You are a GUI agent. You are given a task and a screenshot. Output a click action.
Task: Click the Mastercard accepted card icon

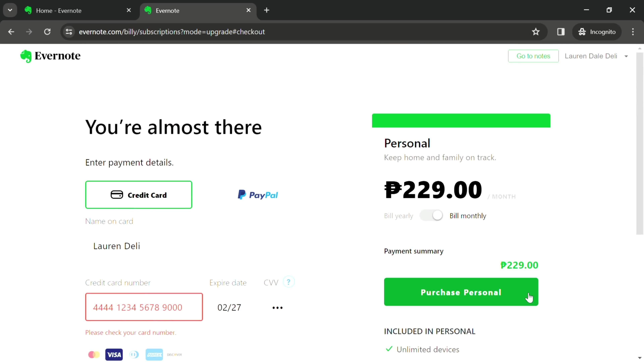click(x=93, y=354)
